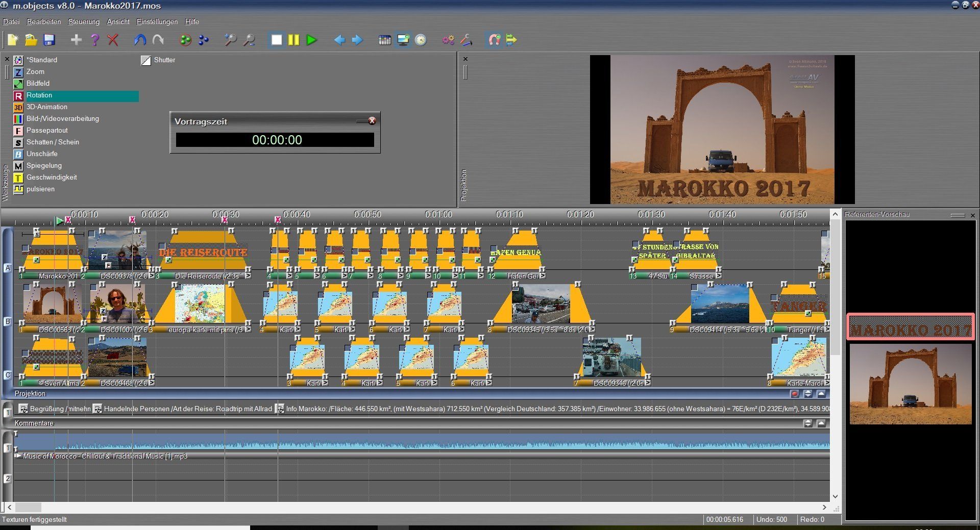
Task: Collapse the Kommentare track section
Action: [x=821, y=423]
